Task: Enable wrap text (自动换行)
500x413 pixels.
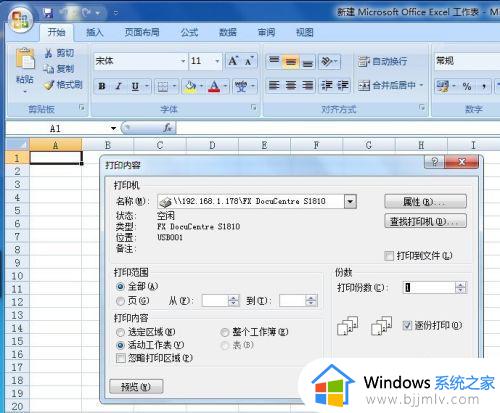Action: pyautogui.click(x=382, y=61)
